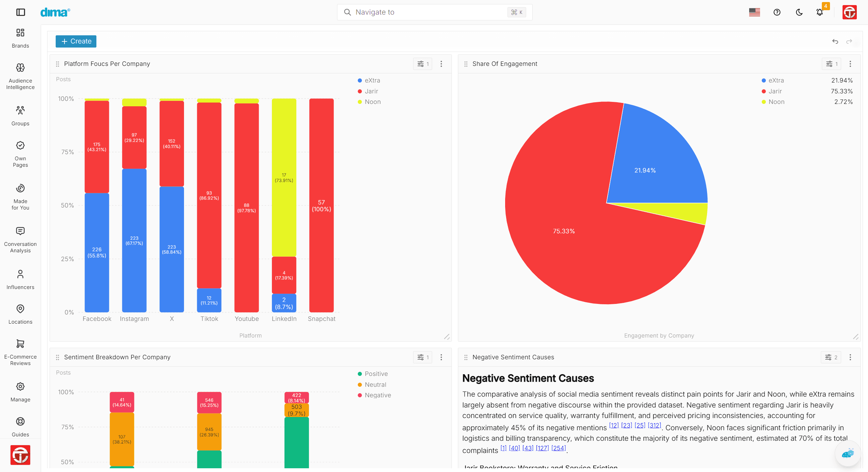Toggle dark mode moon icon
Screen dimensions: 868x472
click(x=799, y=12)
